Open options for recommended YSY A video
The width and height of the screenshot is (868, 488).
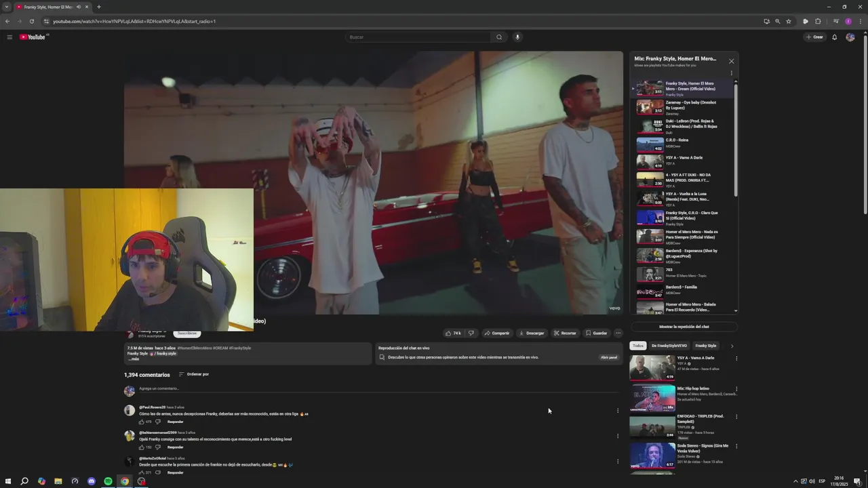736,359
